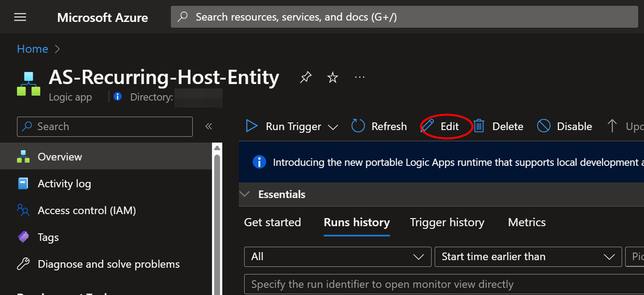The width and height of the screenshot is (644, 295).
Task: Focus the global resource search box
Action: [404, 17]
